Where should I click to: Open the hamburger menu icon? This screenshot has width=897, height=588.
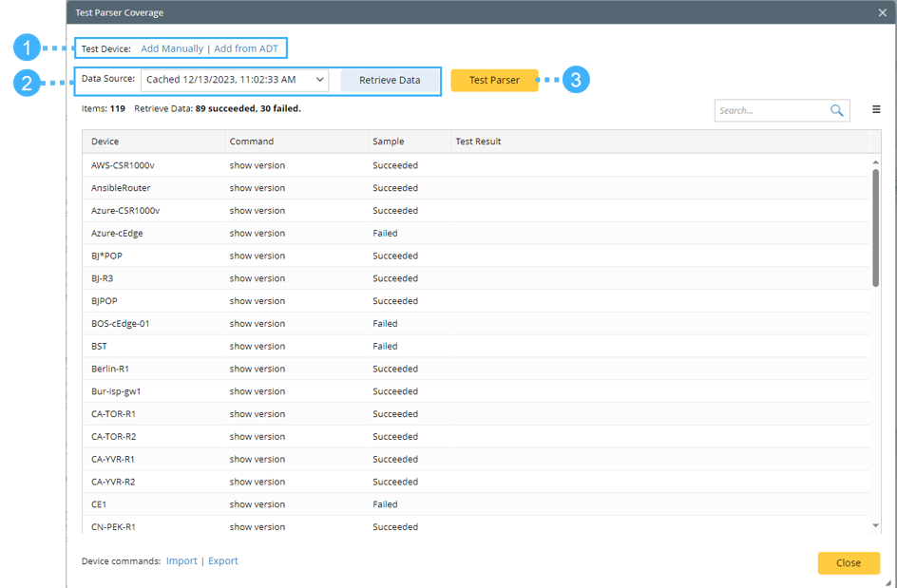click(876, 110)
